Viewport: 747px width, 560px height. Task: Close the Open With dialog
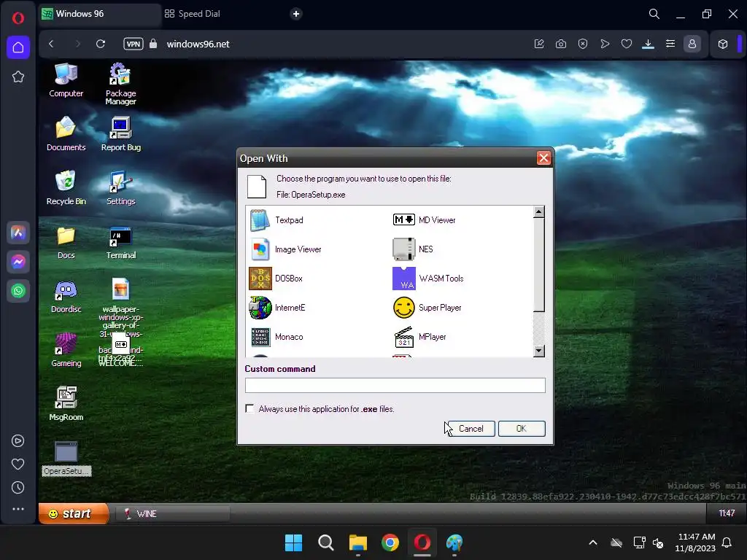[543, 158]
